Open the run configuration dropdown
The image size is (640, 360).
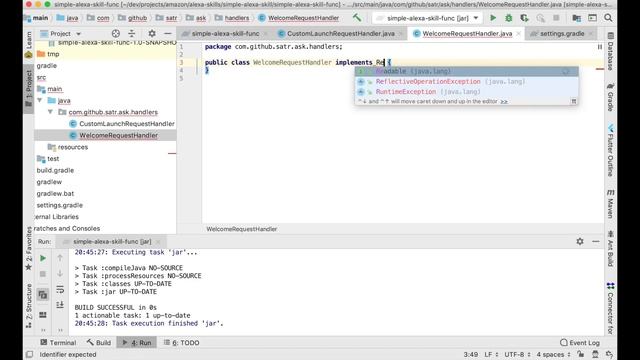427,18
